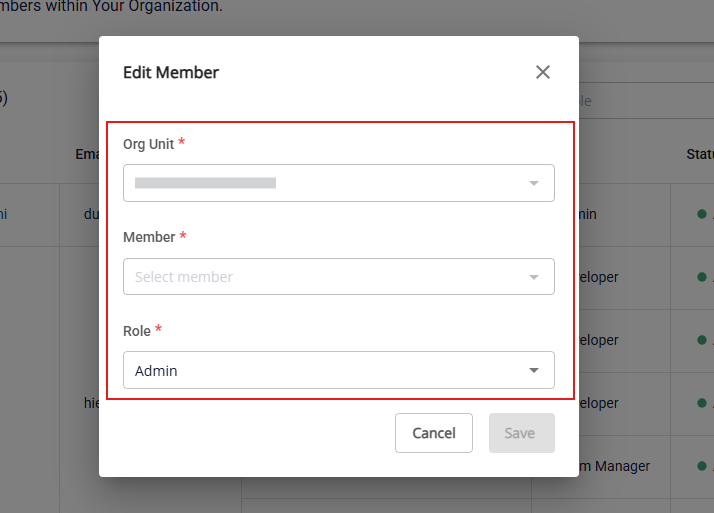The height and width of the screenshot is (513, 714).
Task: Expand the Role dropdown arrow
Action: pos(534,371)
